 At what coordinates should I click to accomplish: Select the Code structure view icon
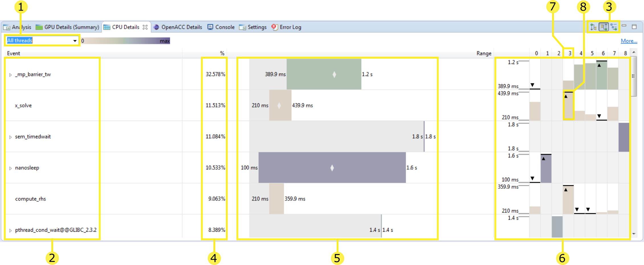point(614,27)
